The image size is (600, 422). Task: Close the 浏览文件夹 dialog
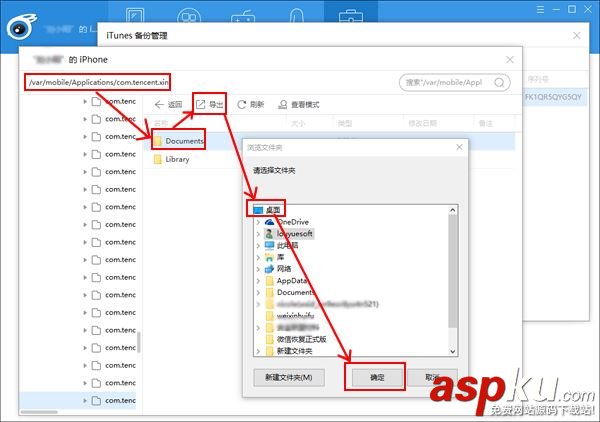click(459, 147)
